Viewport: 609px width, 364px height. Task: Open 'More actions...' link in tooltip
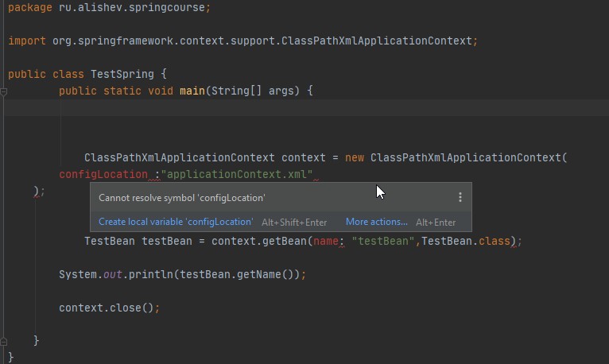376,222
